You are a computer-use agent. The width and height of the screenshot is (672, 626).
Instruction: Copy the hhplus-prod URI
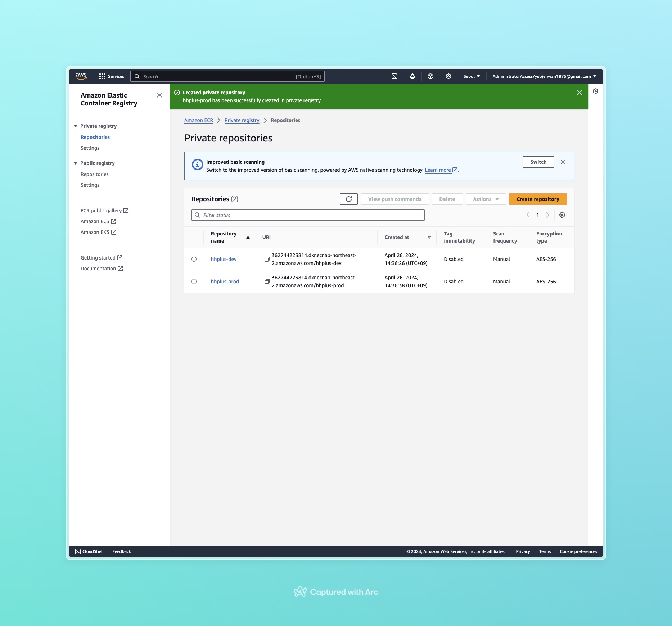pos(267,282)
